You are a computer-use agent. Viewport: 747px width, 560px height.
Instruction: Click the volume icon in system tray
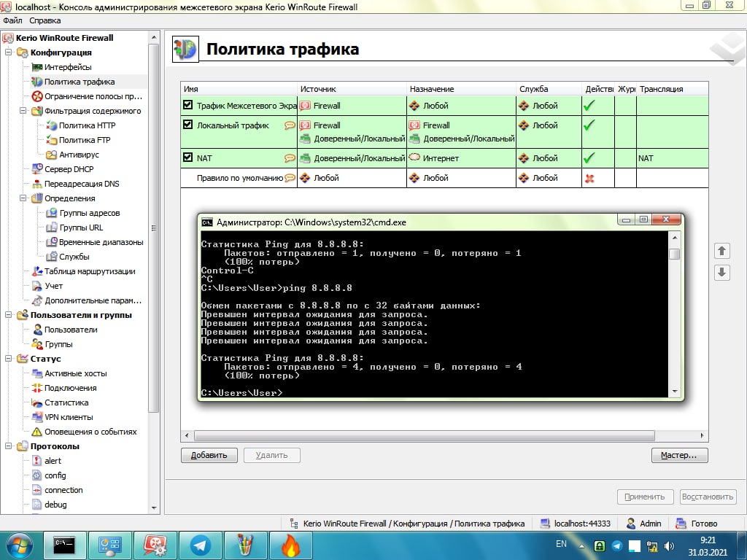tap(669, 546)
